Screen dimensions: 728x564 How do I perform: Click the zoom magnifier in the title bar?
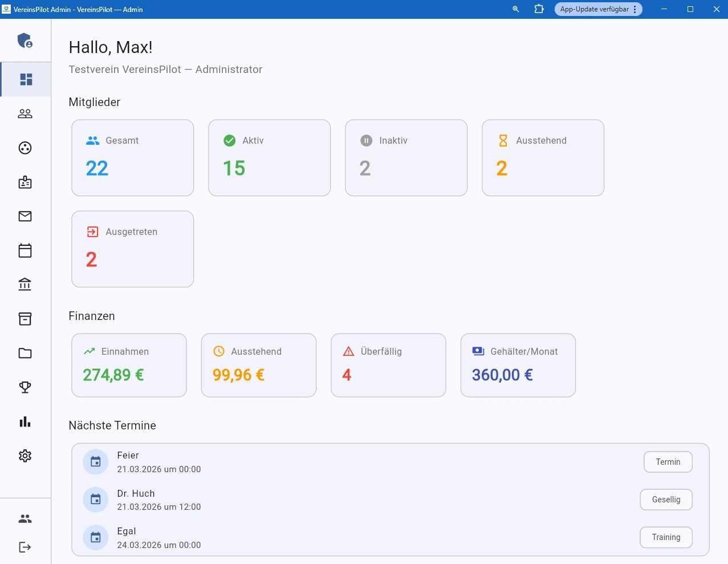515,9
